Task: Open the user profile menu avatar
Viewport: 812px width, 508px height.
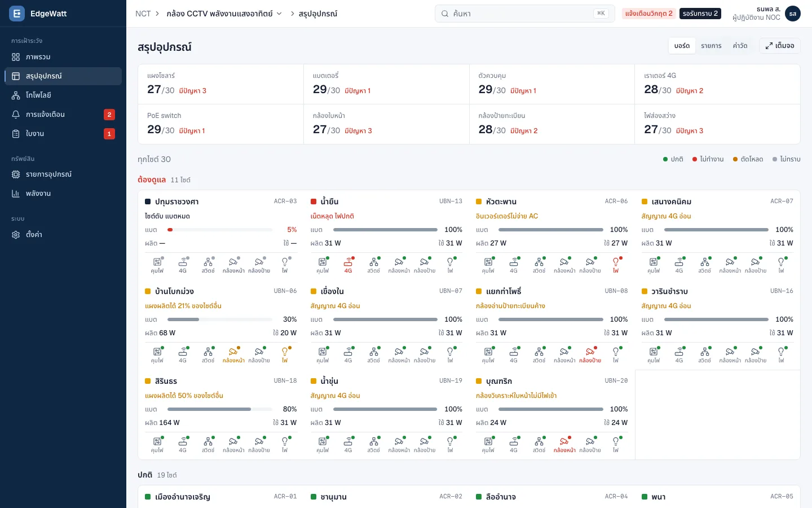Action: point(793,14)
